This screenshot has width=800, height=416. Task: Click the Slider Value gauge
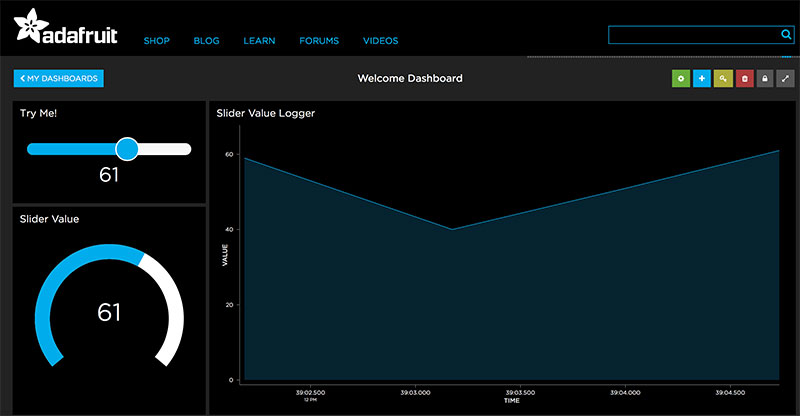pyautogui.click(x=109, y=312)
